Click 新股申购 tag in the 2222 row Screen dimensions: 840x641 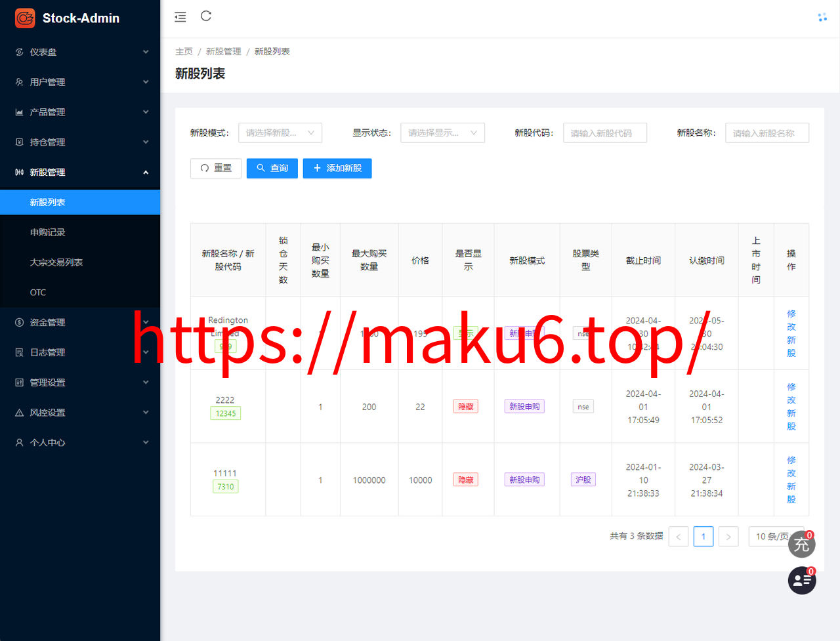(x=524, y=407)
